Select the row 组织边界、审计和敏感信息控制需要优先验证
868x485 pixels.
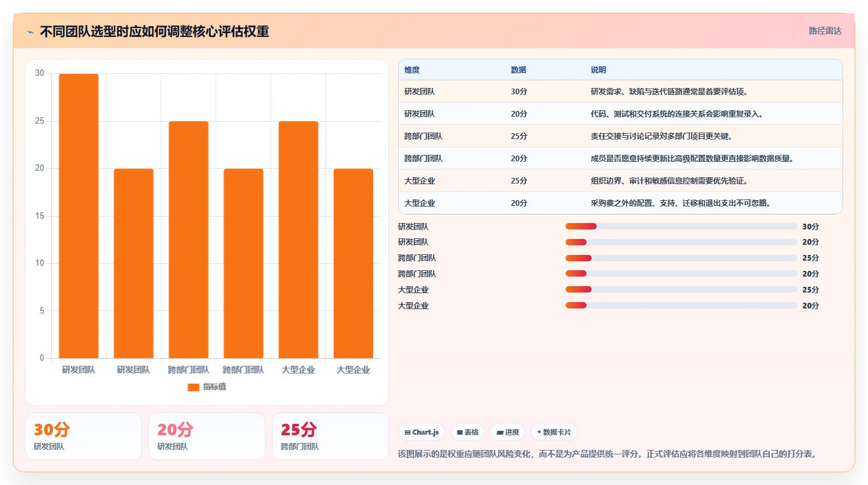620,181
